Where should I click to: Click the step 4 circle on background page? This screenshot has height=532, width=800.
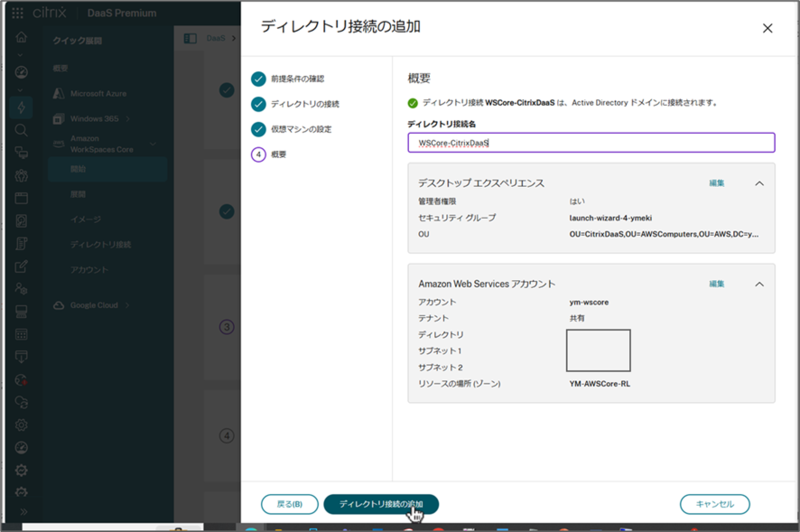227,436
